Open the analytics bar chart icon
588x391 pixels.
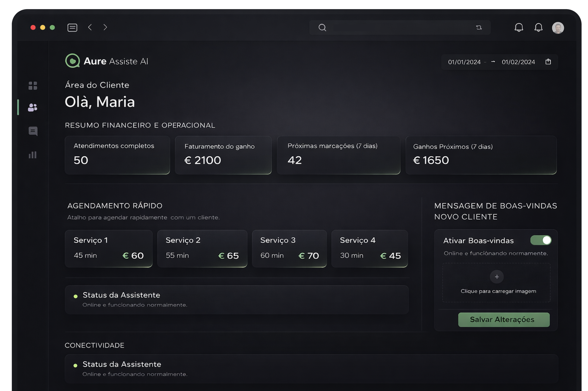[x=33, y=155]
